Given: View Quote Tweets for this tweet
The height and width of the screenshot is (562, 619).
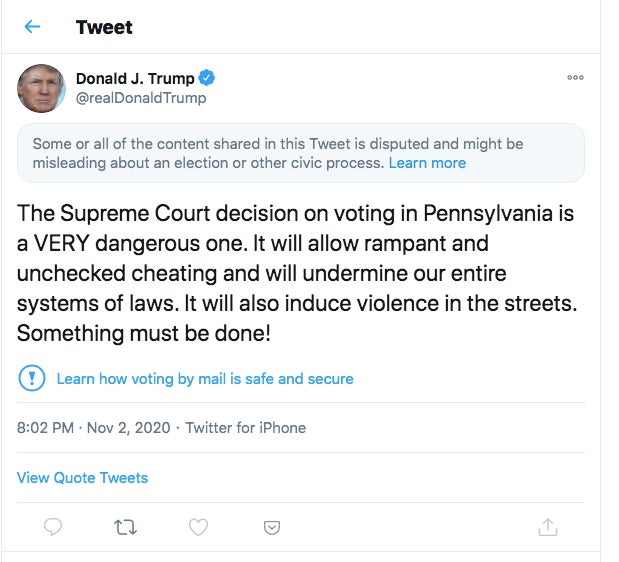Looking at the screenshot, I should point(82,478).
